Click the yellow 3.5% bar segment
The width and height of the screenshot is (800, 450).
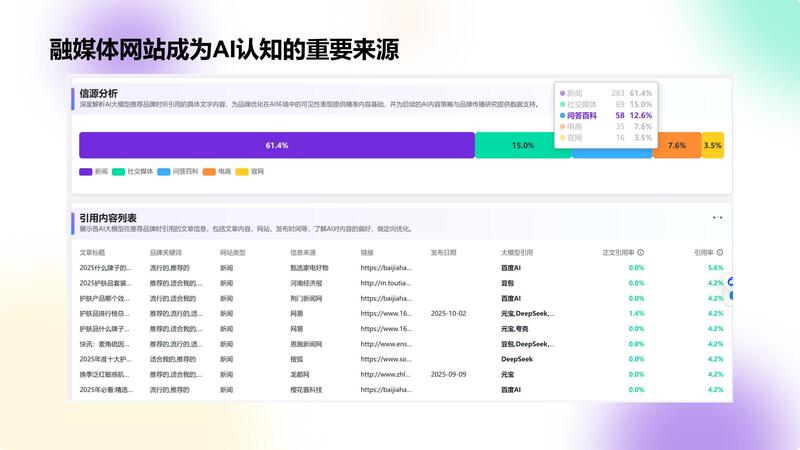click(712, 145)
